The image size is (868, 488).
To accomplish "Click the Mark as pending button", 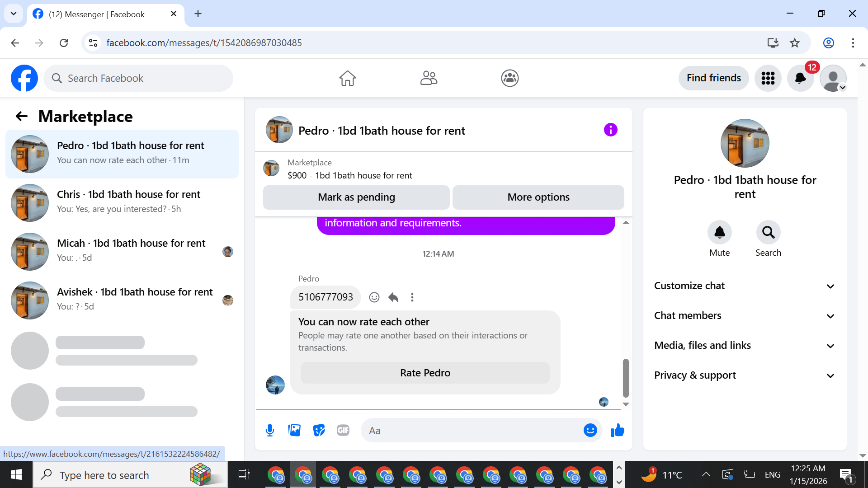I will 356,197.
